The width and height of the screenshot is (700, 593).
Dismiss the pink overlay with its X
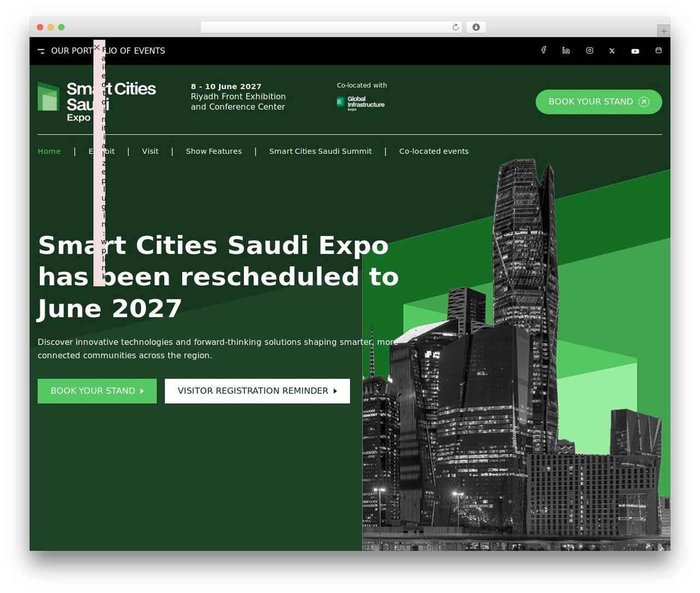[97, 48]
